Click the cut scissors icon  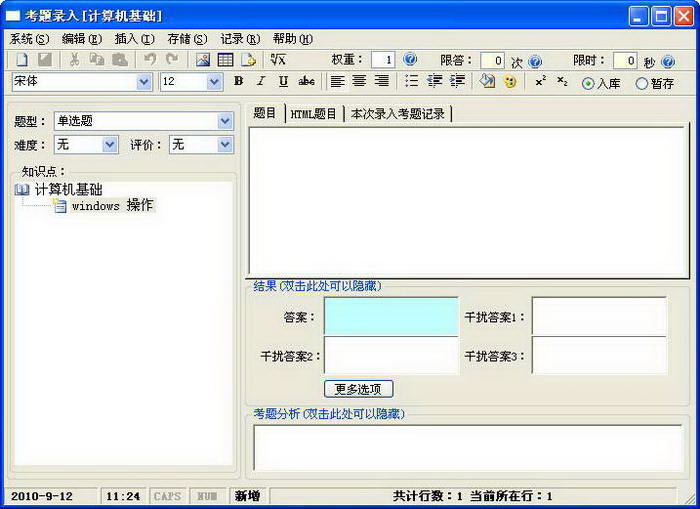point(75,59)
